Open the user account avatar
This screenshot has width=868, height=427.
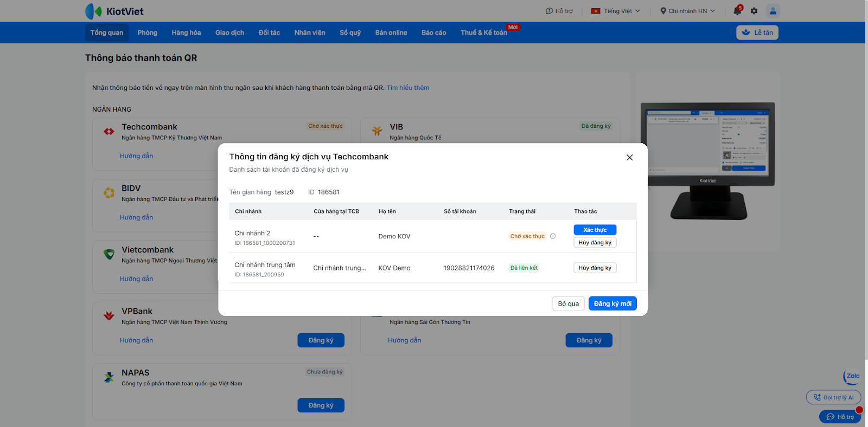tap(773, 11)
